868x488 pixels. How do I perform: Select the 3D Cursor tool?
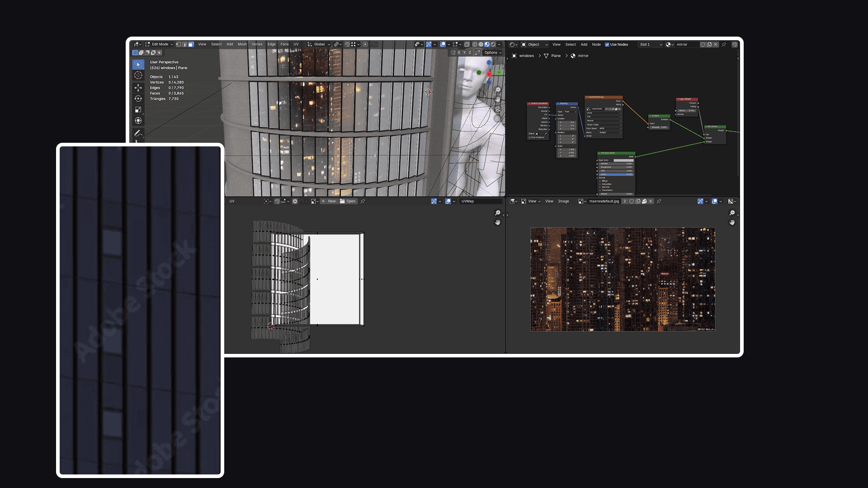point(138,76)
